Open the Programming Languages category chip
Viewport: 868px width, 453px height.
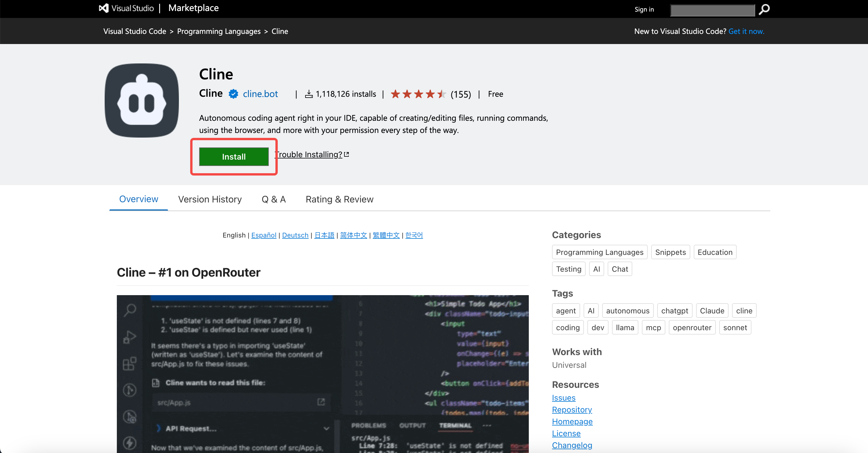click(600, 252)
